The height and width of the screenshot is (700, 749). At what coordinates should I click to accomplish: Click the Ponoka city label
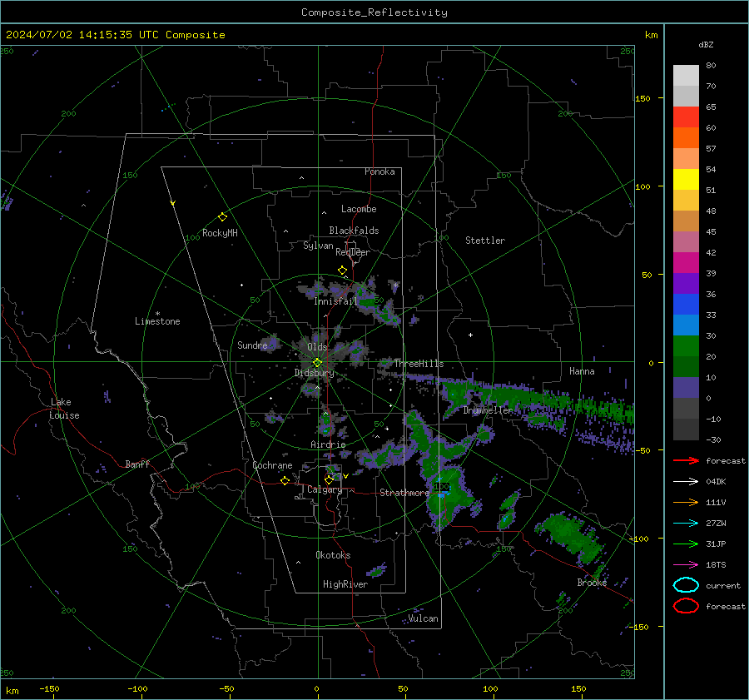(379, 171)
